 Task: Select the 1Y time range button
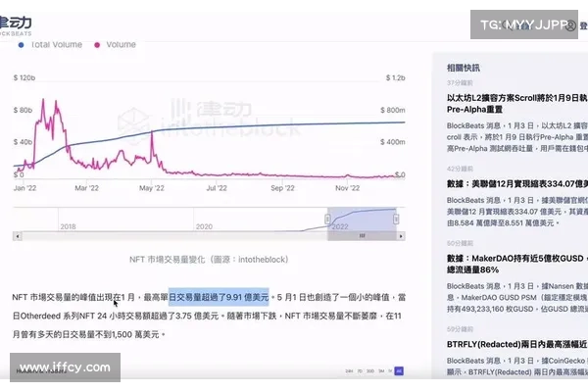390,371
